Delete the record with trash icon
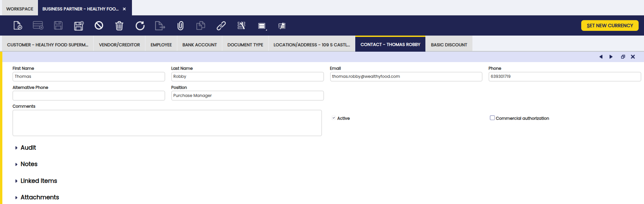 coord(119,25)
